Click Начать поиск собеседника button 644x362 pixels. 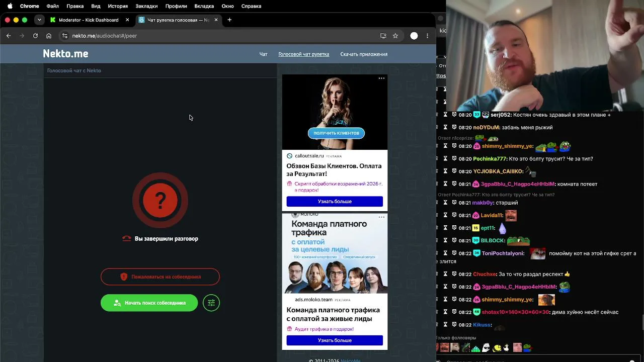[x=149, y=303]
